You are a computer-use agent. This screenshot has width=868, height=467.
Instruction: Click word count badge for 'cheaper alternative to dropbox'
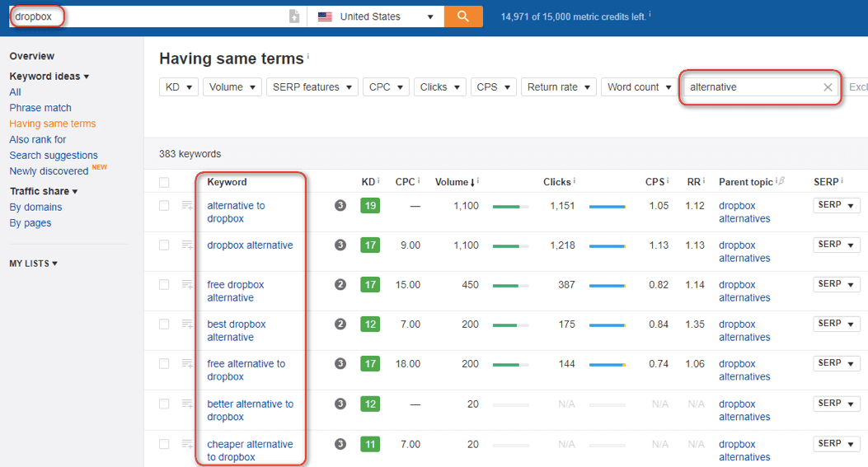click(340, 444)
